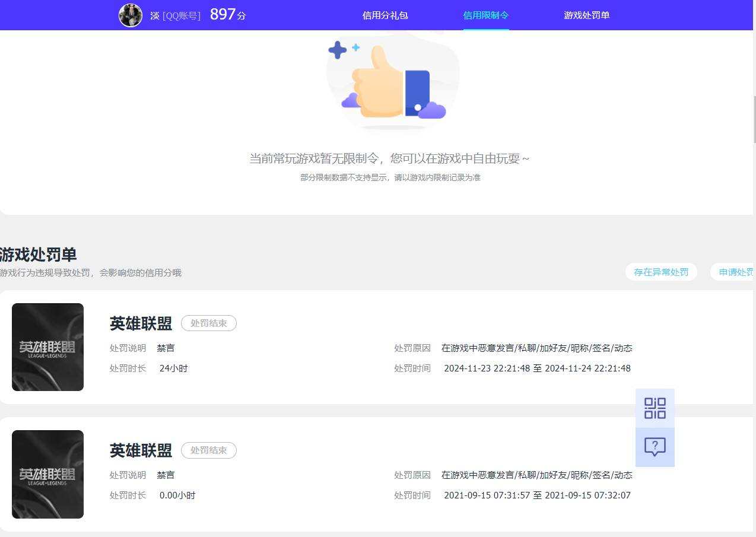Click the 24小时 duration value
Image resolution: width=756 pixels, height=537 pixels.
point(173,368)
